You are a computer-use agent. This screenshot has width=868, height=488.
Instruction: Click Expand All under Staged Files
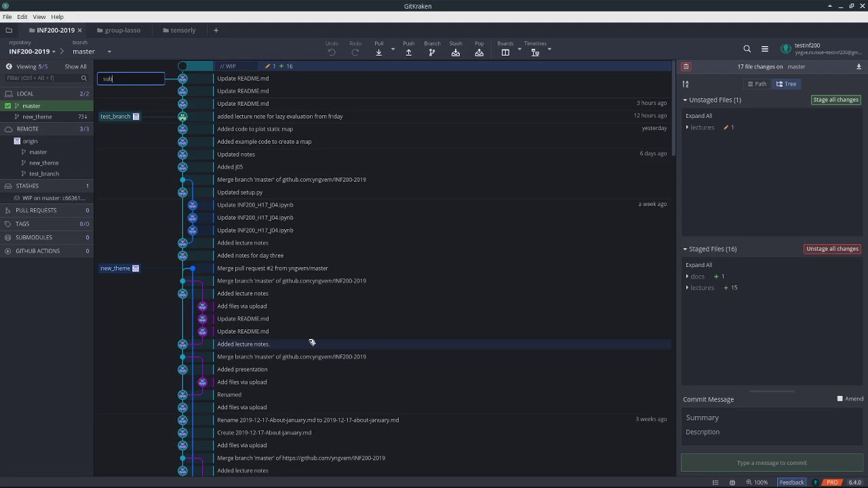(698, 265)
